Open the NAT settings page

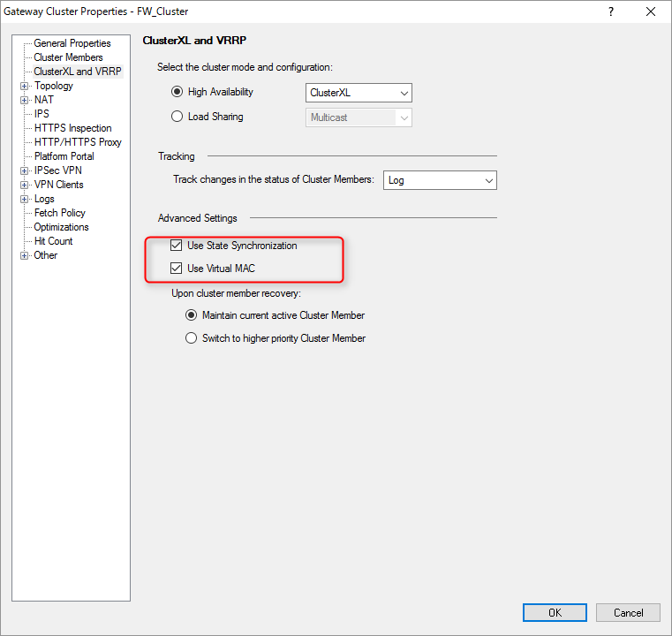tap(44, 100)
